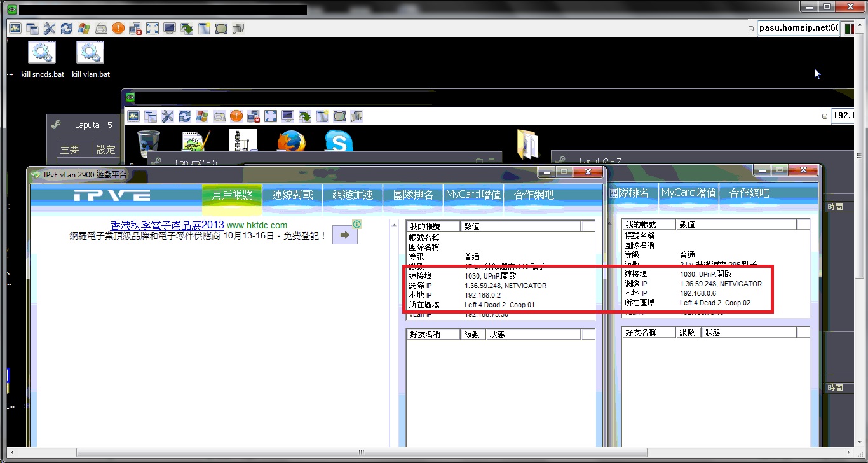This screenshot has width=868, height=463.
Task: Select Left 4 Dead 2 Coop 02 value
Action: [715, 303]
